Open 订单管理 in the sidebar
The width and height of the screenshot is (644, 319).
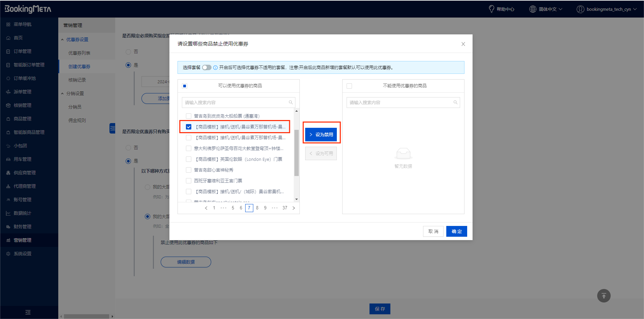[22, 51]
